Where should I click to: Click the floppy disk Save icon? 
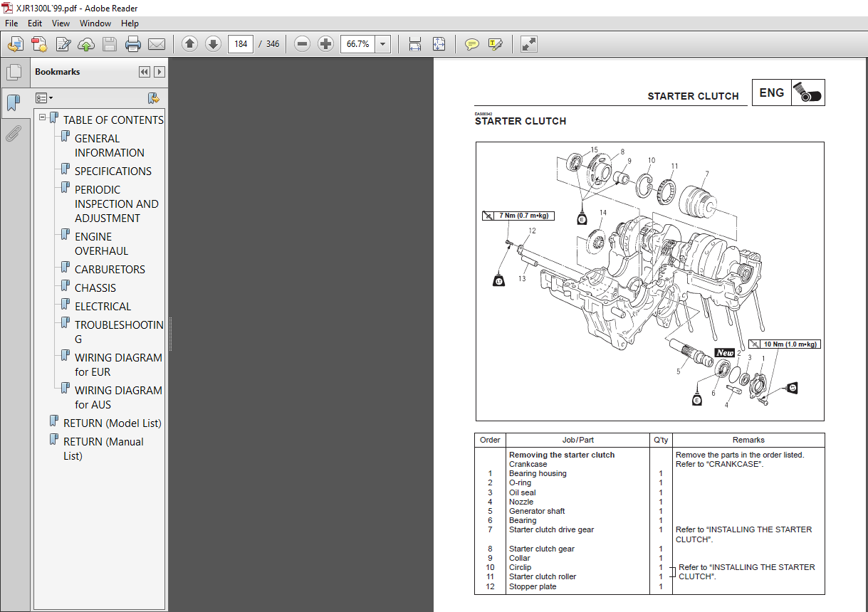pos(110,44)
